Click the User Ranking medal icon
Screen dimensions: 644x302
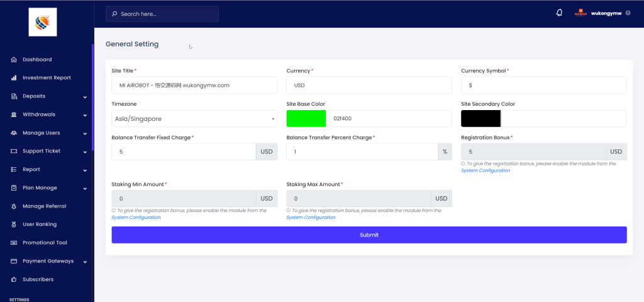click(14, 225)
